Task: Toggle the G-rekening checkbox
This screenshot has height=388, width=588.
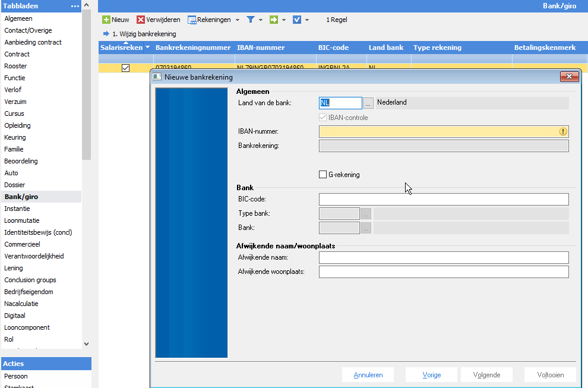Action: point(323,175)
